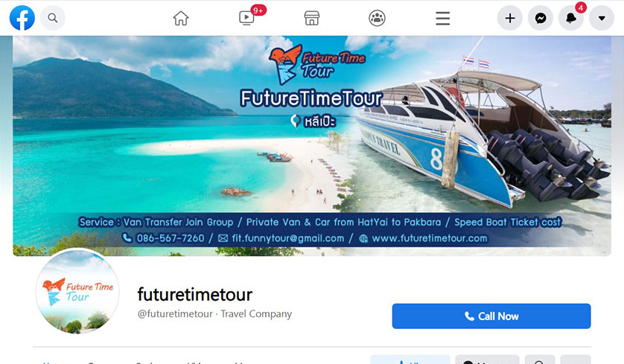
Task: Click the Call Now button
Action: (x=491, y=316)
